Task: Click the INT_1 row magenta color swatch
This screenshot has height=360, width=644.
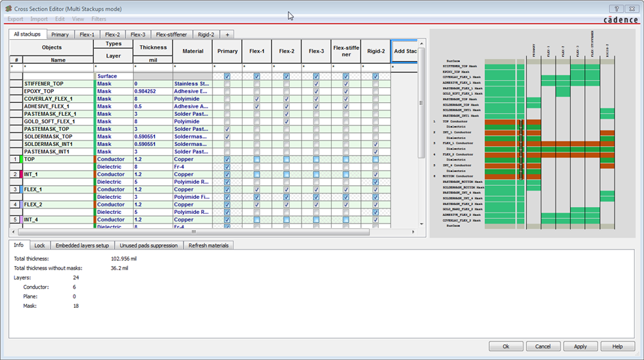Action: pos(21,174)
